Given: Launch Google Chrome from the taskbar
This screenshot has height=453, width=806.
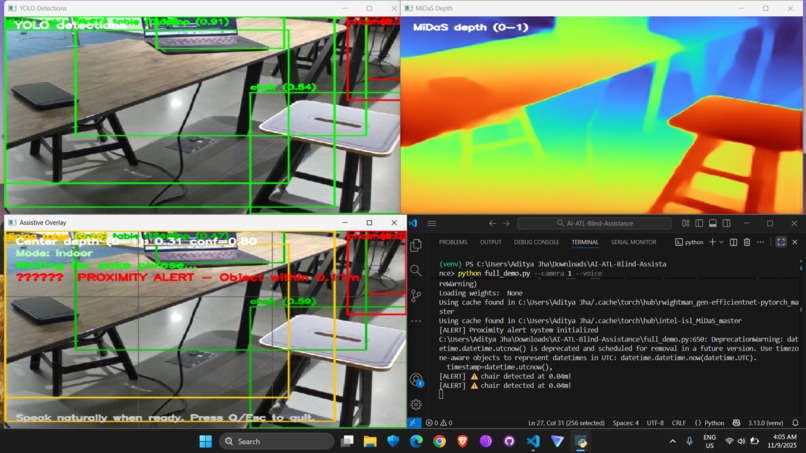Looking at the screenshot, I should point(439,441).
